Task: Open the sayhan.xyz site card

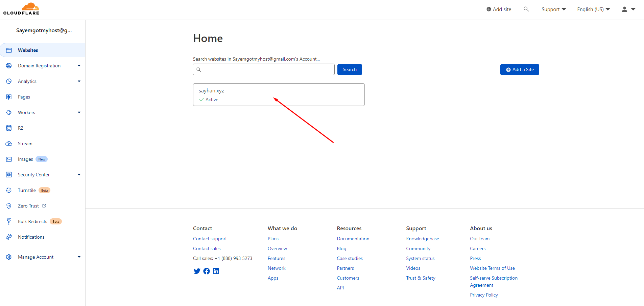Action: point(279,94)
